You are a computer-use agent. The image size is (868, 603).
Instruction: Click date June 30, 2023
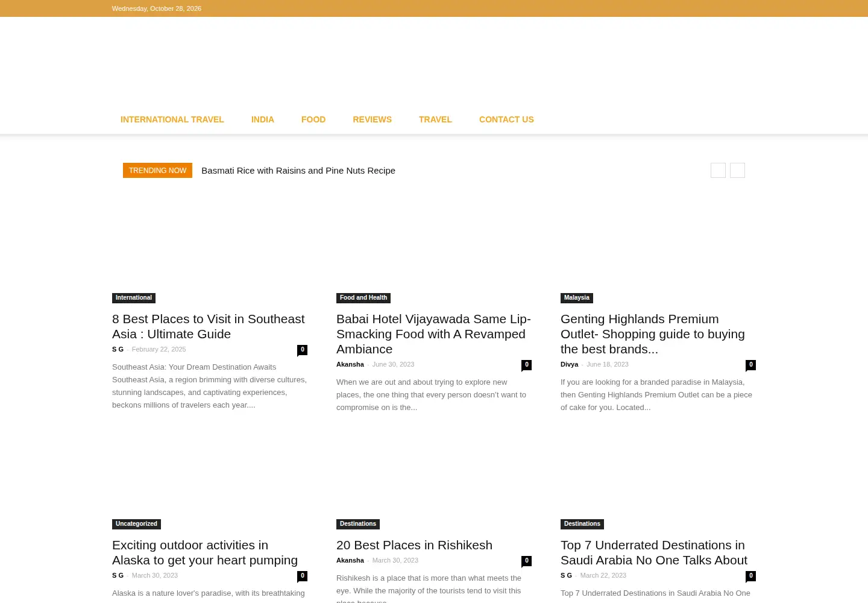[x=393, y=364]
